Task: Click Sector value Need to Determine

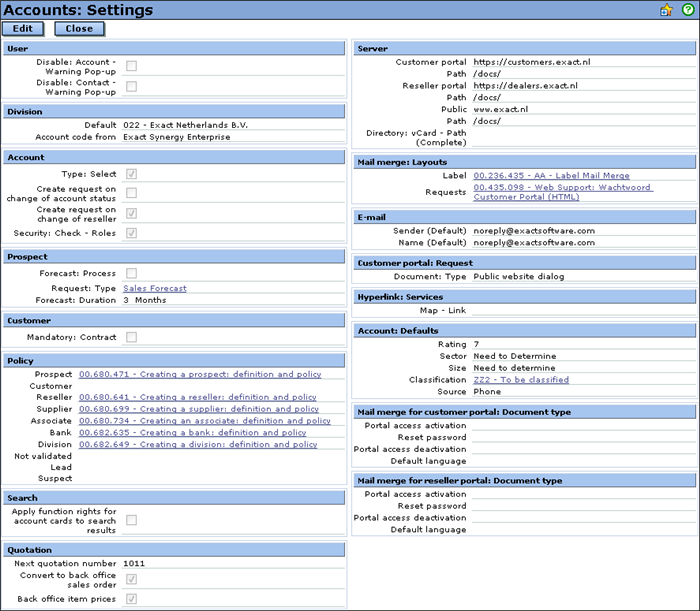Action: point(515,356)
